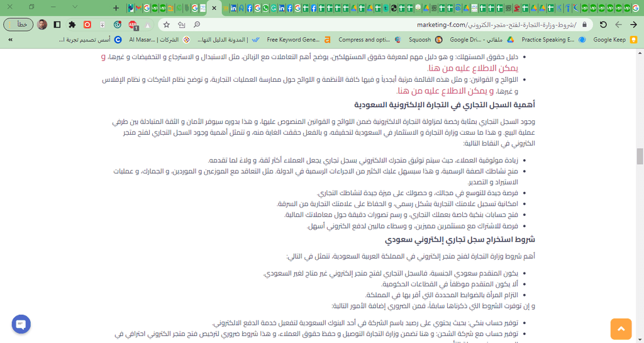Image resolution: width=644 pixels, height=343 pixels.
Task: Click bullet starting زيادة موثوقية العملاء
Action: (x=363, y=160)
